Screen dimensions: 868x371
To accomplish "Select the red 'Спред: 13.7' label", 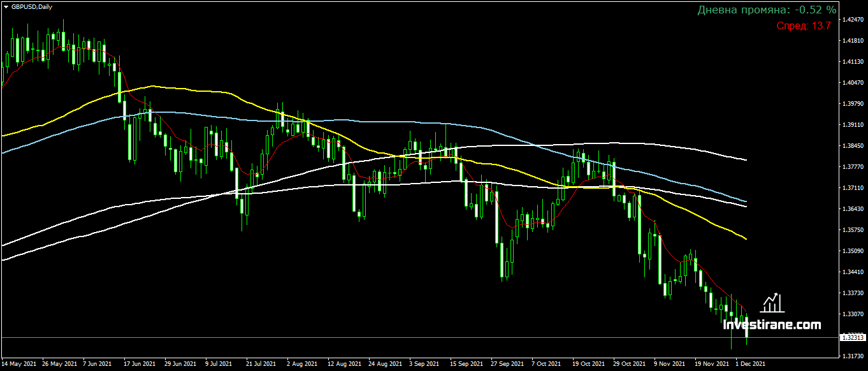I will point(803,26).
